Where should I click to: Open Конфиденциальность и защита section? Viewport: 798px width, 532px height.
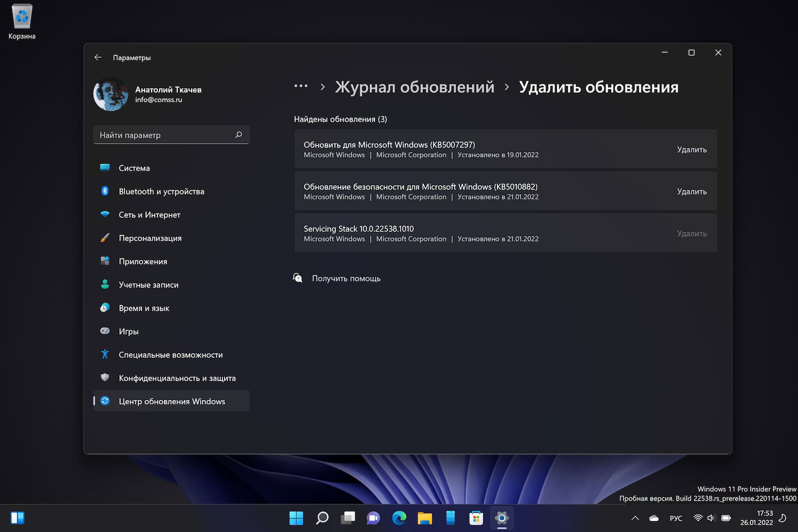pyautogui.click(x=171, y=378)
